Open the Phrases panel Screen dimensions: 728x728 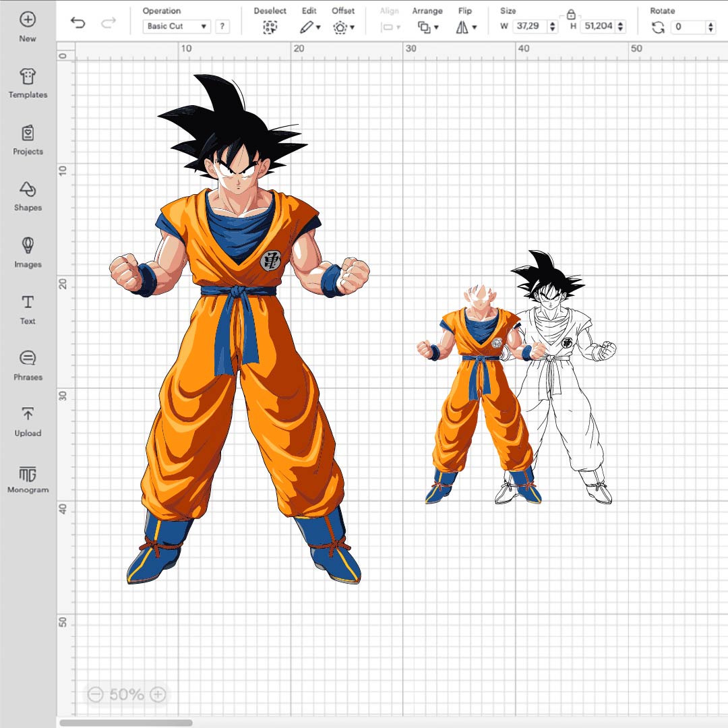pyautogui.click(x=28, y=366)
